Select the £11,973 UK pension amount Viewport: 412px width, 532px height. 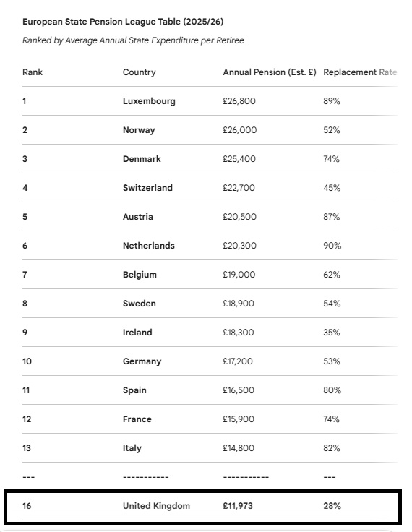tap(238, 506)
